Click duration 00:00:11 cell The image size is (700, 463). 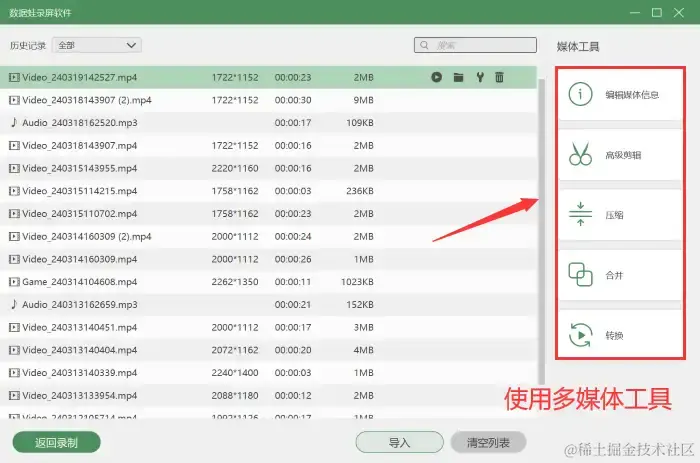pyautogui.click(x=293, y=282)
